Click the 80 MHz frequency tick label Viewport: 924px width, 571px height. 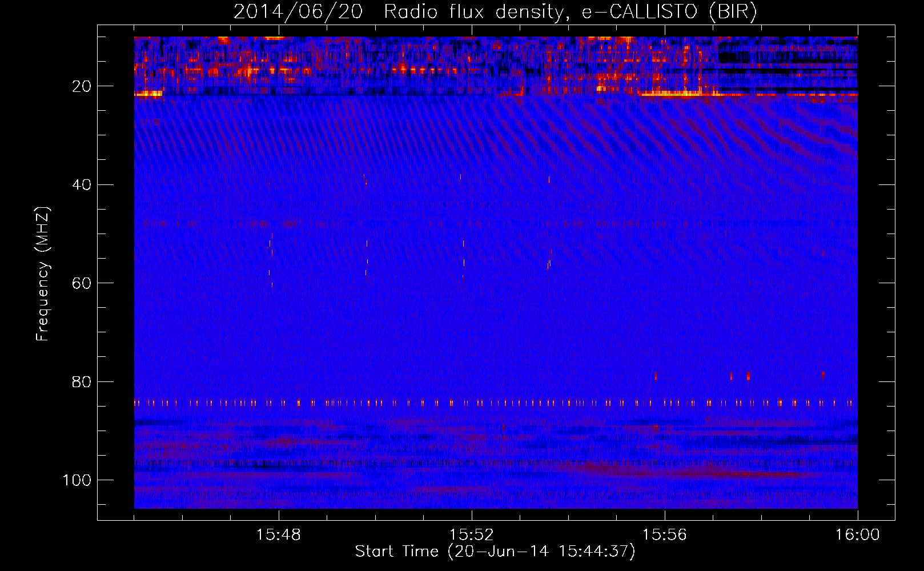[x=82, y=382]
